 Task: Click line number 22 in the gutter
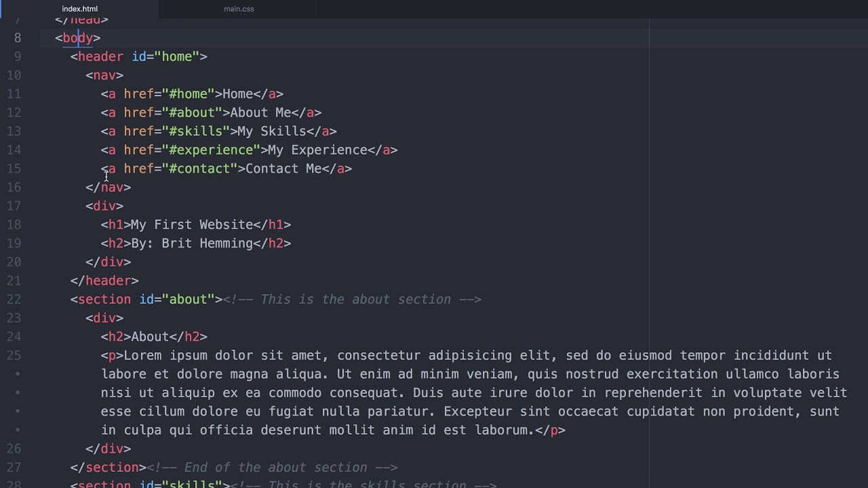14,300
